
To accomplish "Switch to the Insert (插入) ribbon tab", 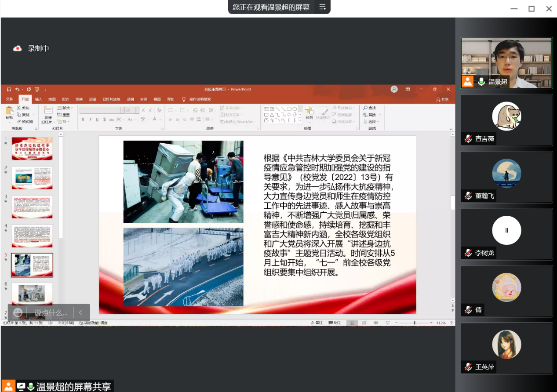I will 39,99.
